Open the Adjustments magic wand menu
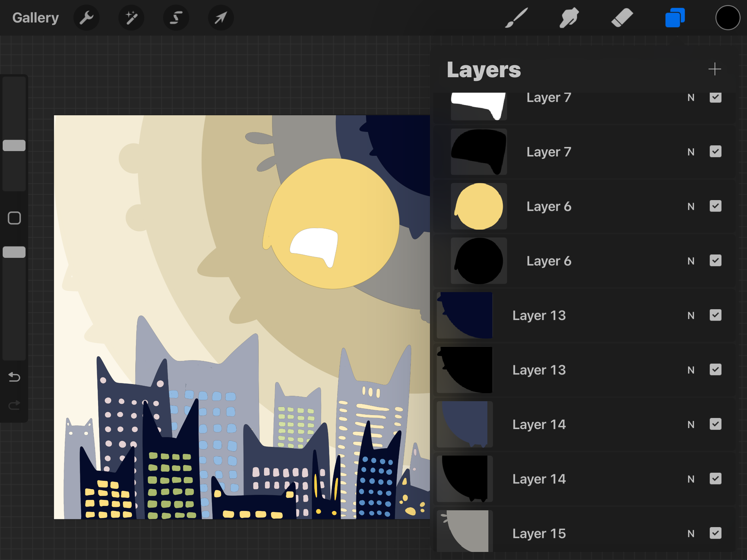 click(x=131, y=17)
